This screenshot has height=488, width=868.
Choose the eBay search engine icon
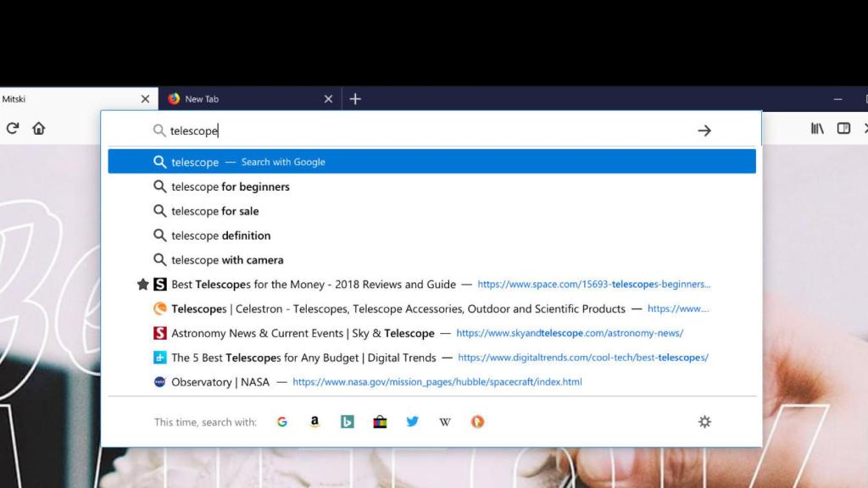tap(380, 421)
